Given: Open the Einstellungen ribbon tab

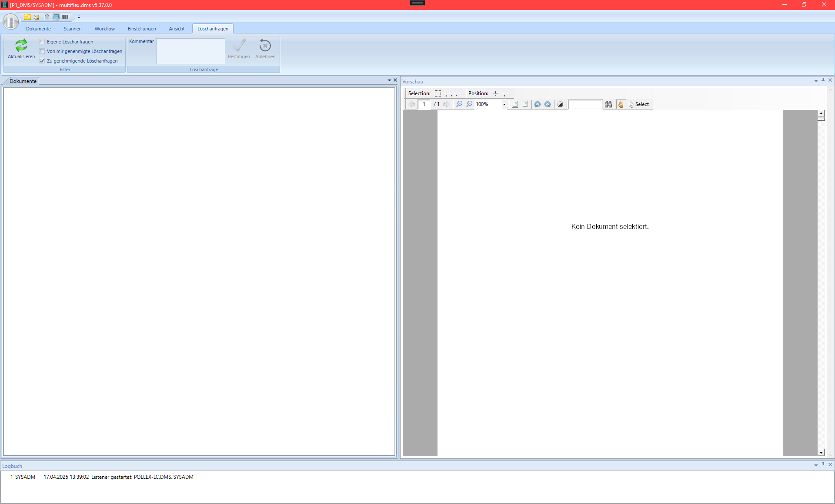Looking at the screenshot, I should 141,29.
